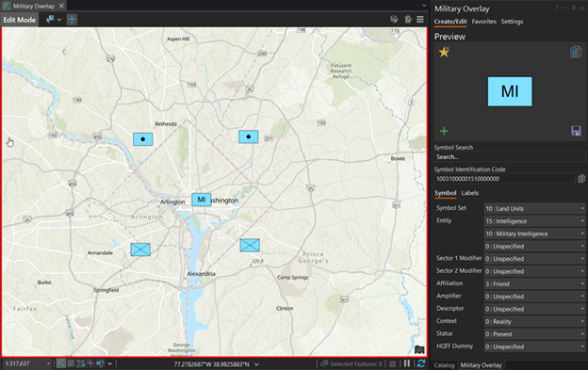Refresh the map with the refresh icon
588x370 pixels.
pos(421,363)
